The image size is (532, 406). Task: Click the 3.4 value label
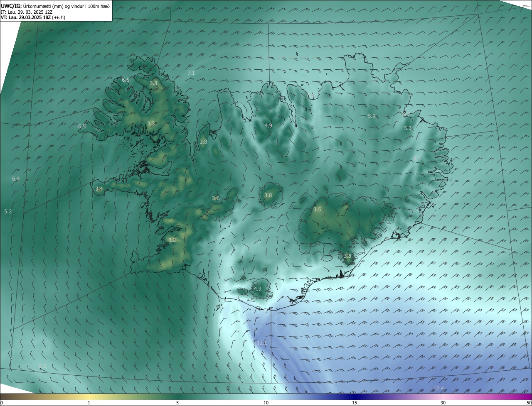[x=99, y=189]
